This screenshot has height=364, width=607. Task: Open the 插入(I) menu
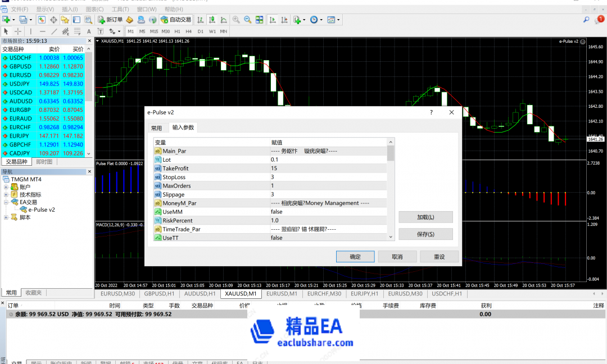tap(70, 9)
